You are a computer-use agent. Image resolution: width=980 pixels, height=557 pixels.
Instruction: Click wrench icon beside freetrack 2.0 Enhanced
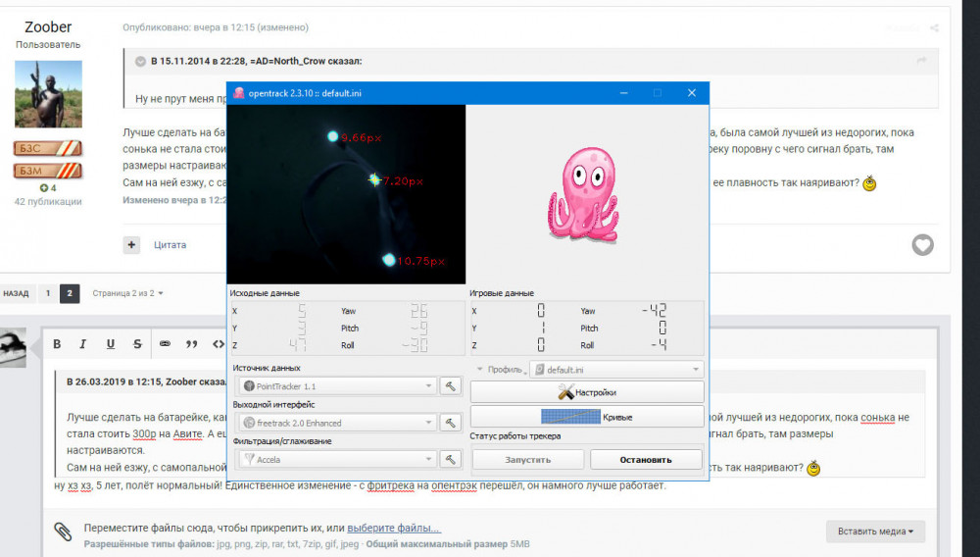click(451, 423)
